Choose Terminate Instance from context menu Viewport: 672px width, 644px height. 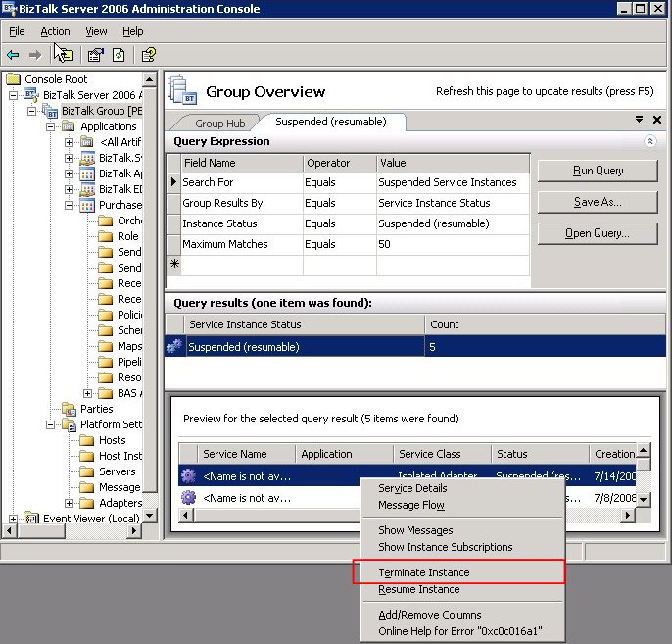tap(423, 572)
